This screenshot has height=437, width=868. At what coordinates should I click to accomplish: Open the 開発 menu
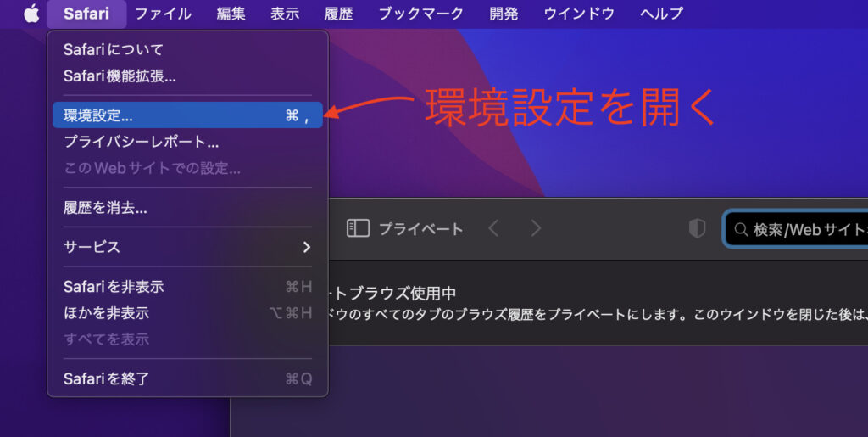504,14
